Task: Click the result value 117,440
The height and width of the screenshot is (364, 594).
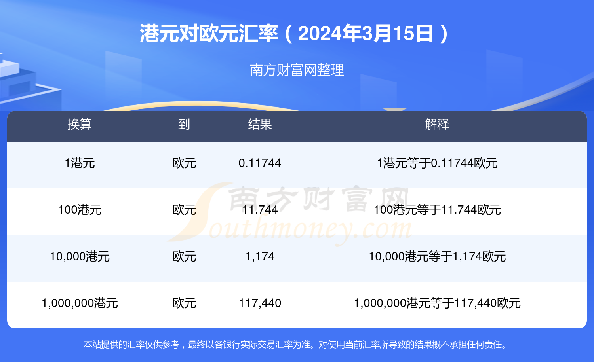Action: click(x=260, y=303)
